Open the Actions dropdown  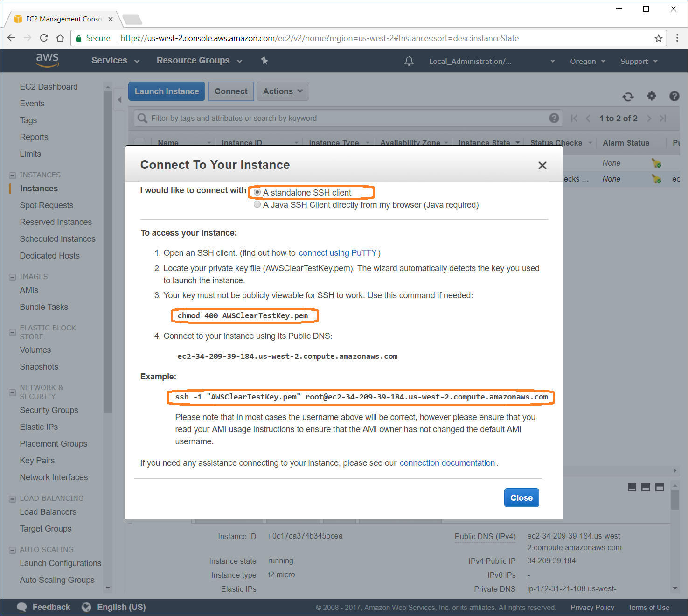(x=283, y=91)
